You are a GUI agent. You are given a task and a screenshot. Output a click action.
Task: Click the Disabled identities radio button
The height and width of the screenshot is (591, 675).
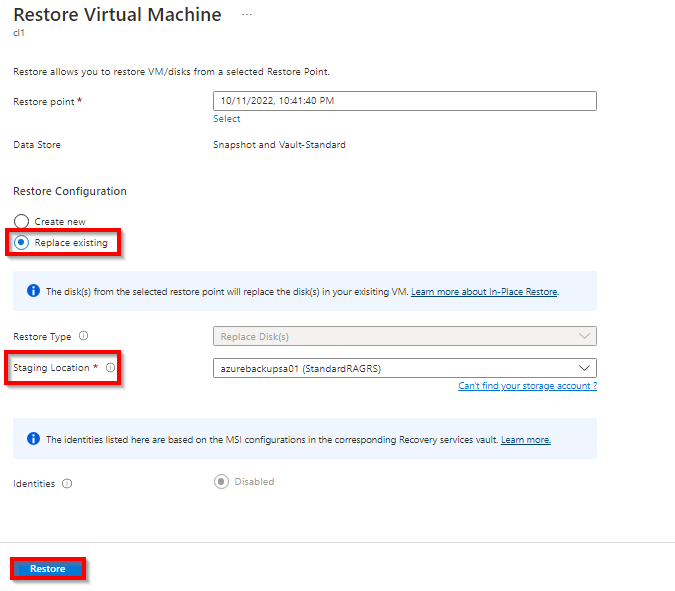[221, 481]
